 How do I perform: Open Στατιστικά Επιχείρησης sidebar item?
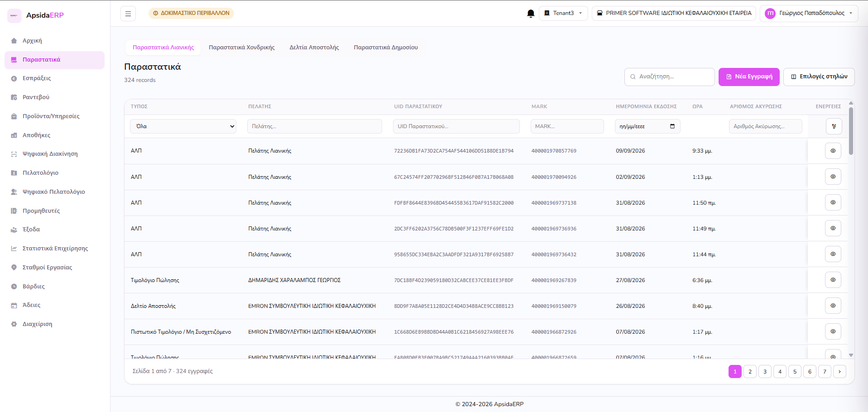coord(54,249)
